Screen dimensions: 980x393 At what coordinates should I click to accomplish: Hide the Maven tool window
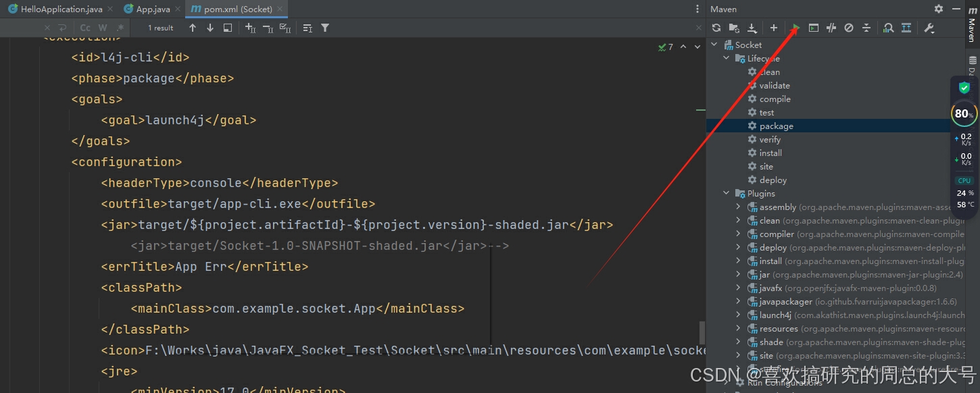955,9
